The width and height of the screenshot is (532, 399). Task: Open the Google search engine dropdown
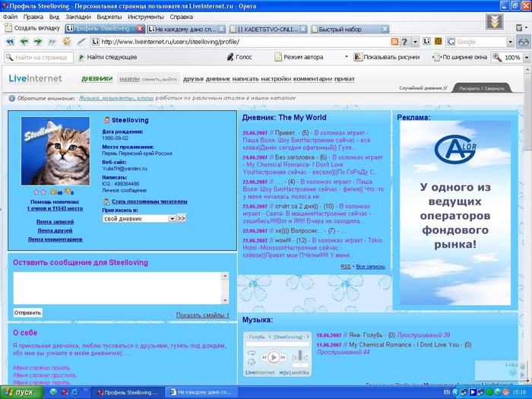[x=510, y=42]
